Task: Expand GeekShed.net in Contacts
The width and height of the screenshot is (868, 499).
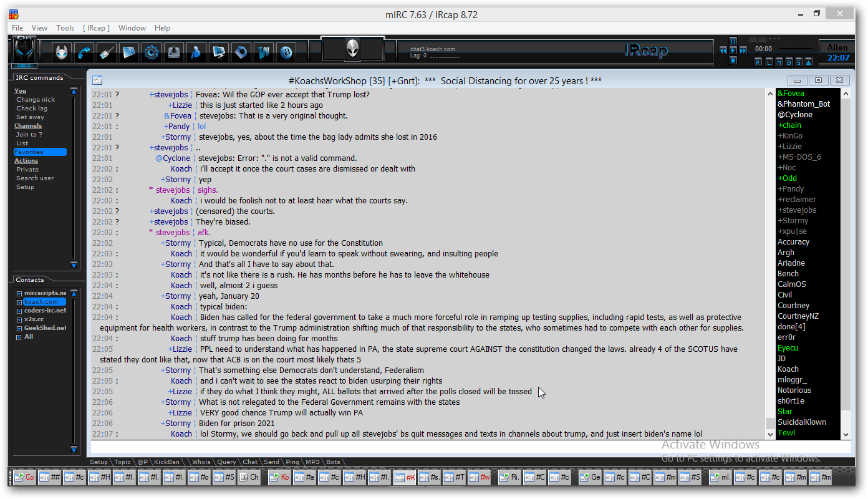Action: pyautogui.click(x=19, y=328)
